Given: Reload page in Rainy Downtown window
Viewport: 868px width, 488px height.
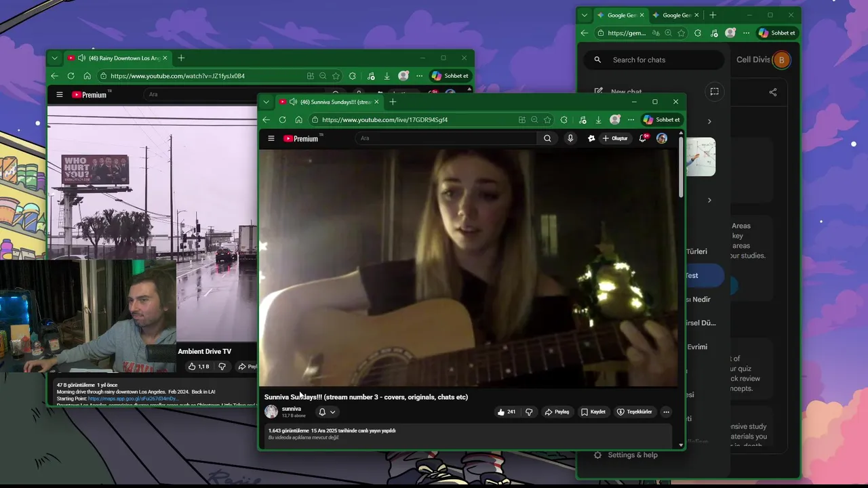Looking at the screenshot, I should coord(71,76).
